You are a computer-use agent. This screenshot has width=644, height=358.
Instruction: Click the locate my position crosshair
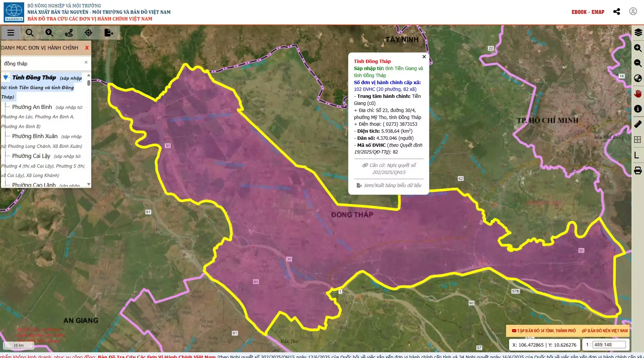(x=88, y=33)
